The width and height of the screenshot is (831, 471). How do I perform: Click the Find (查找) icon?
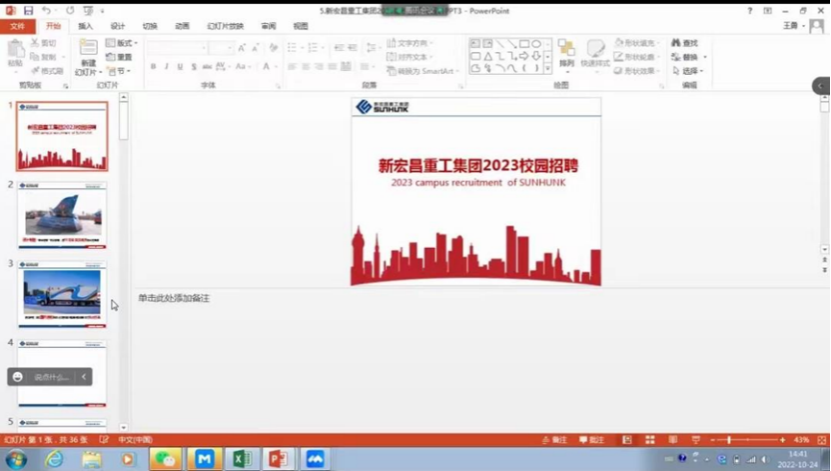pyautogui.click(x=684, y=43)
